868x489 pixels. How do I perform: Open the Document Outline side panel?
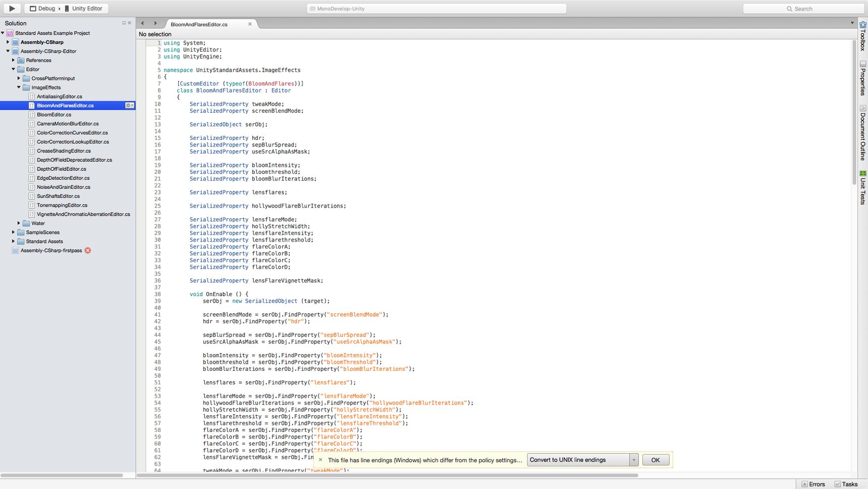863,133
